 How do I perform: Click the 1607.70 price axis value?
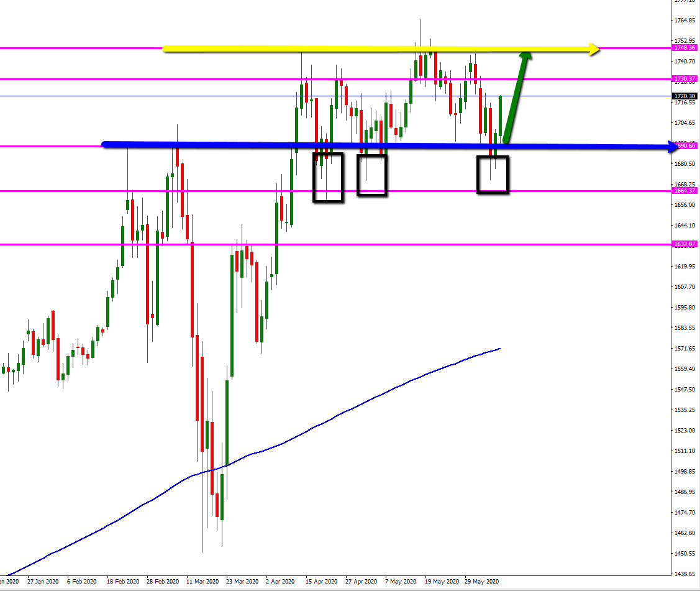pos(684,286)
